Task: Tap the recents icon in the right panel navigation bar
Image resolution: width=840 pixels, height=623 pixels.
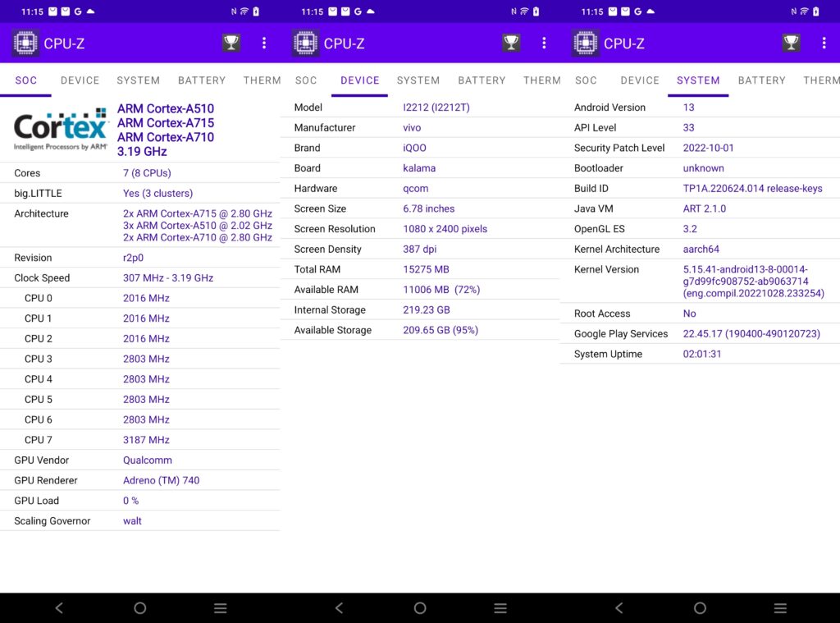Action: point(780,607)
